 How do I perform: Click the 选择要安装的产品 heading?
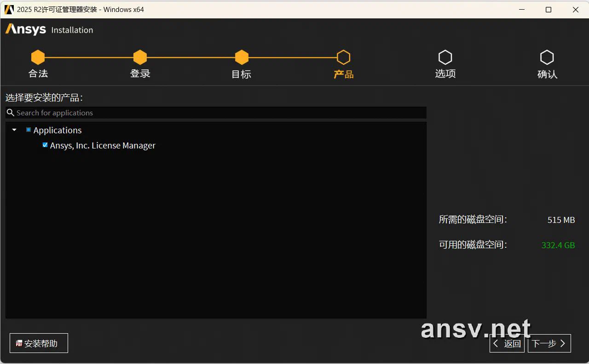(x=44, y=98)
